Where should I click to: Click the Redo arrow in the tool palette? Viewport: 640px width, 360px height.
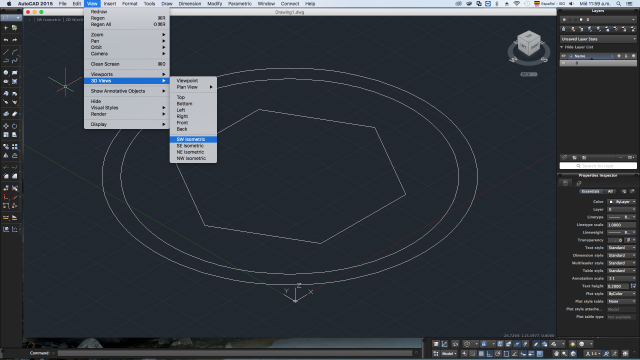[x=15, y=40]
